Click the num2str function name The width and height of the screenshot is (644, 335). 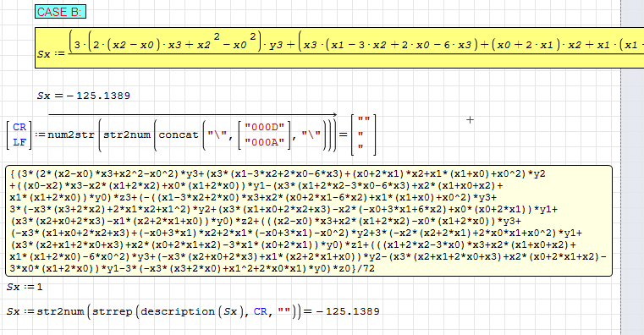(x=71, y=135)
